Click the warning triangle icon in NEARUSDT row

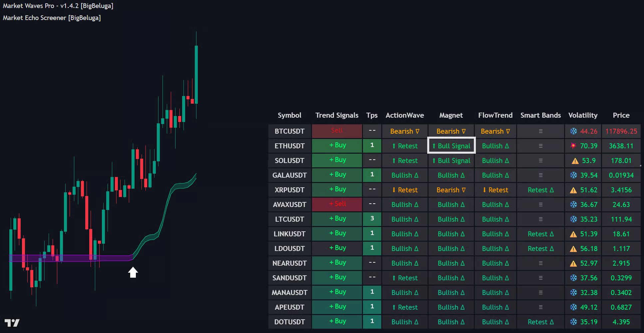573,264
